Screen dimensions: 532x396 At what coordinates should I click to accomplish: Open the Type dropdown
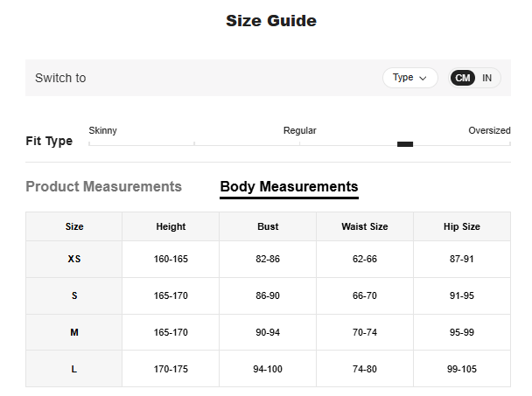tap(409, 78)
